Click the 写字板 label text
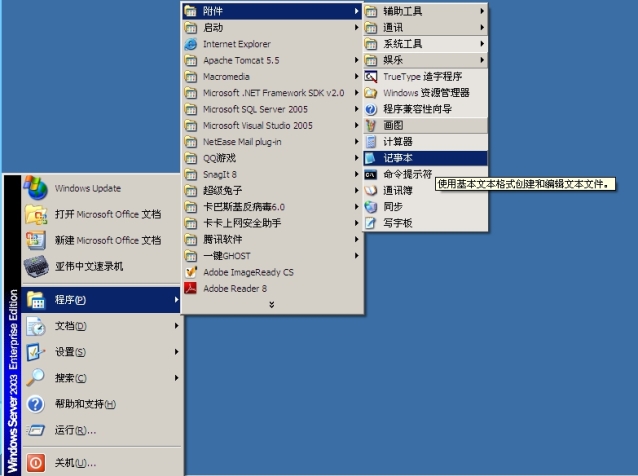Image resolution: width=638 pixels, height=476 pixels. [398, 223]
